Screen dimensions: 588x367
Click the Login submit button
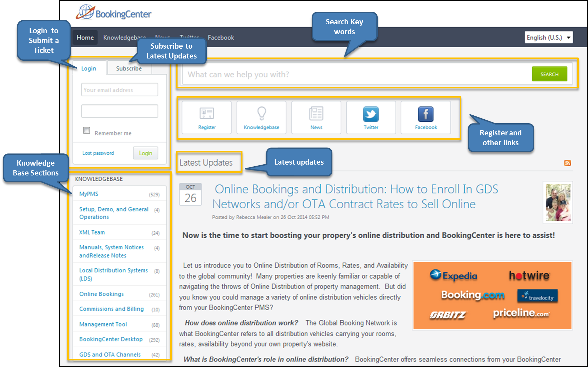[x=145, y=153]
